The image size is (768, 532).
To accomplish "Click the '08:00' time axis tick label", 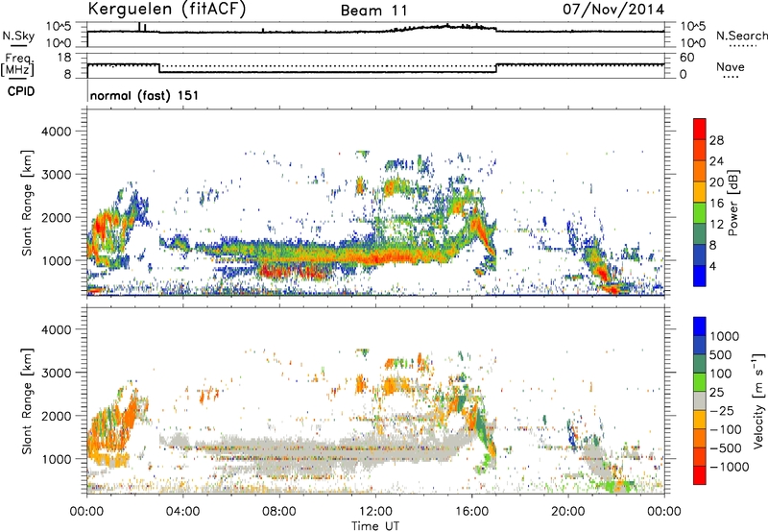I will point(279,512).
